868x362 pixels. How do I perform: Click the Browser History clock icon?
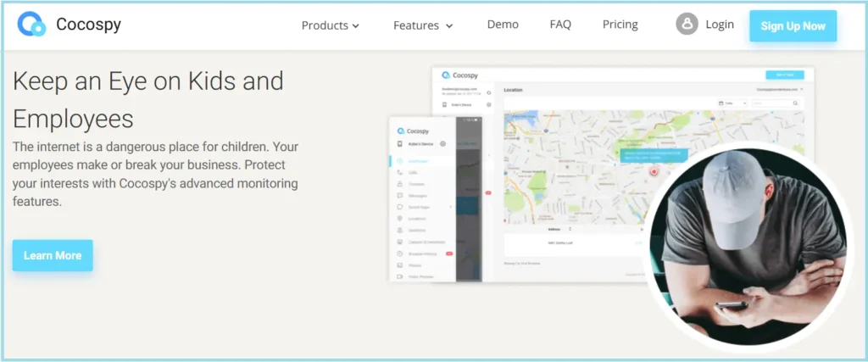click(399, 253)
